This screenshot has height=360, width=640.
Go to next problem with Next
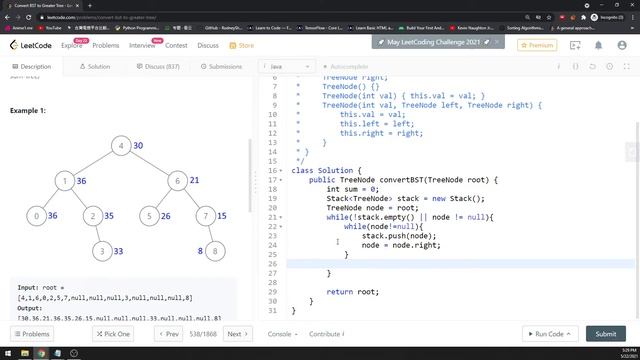pos(238,334)
